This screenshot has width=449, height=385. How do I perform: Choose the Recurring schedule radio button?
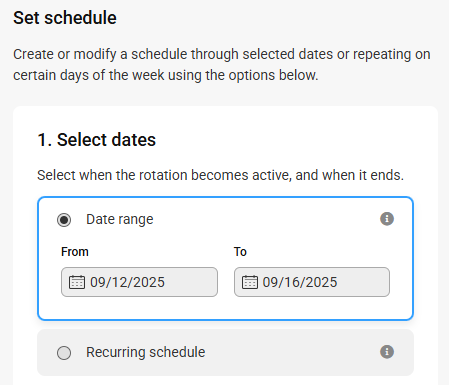coord(64,353)
